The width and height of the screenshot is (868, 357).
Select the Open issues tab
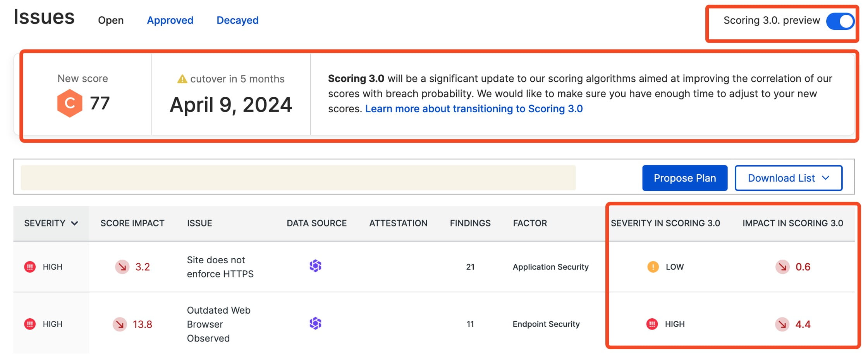111,21
